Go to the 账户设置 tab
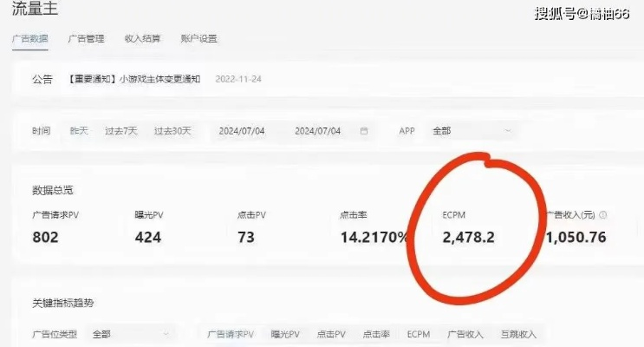 coord(198,39)
